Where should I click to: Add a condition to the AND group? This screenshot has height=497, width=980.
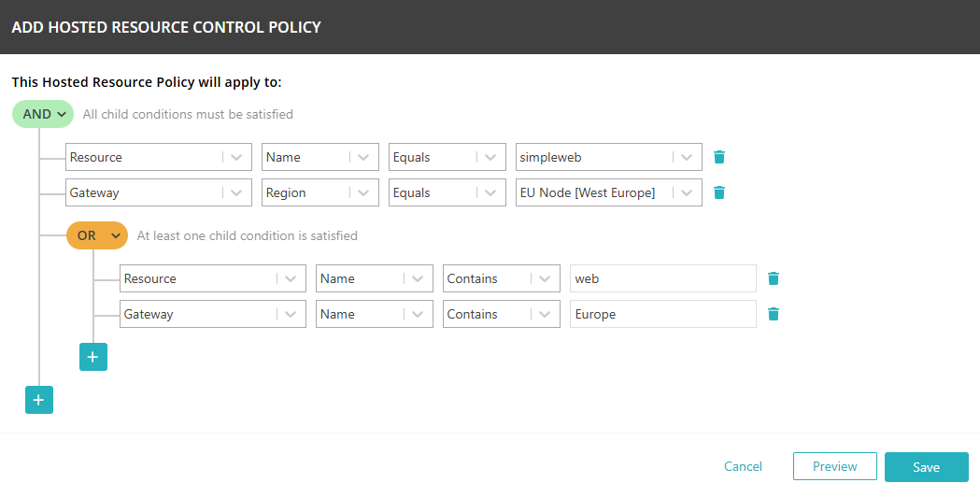click(x=38, y=400)
